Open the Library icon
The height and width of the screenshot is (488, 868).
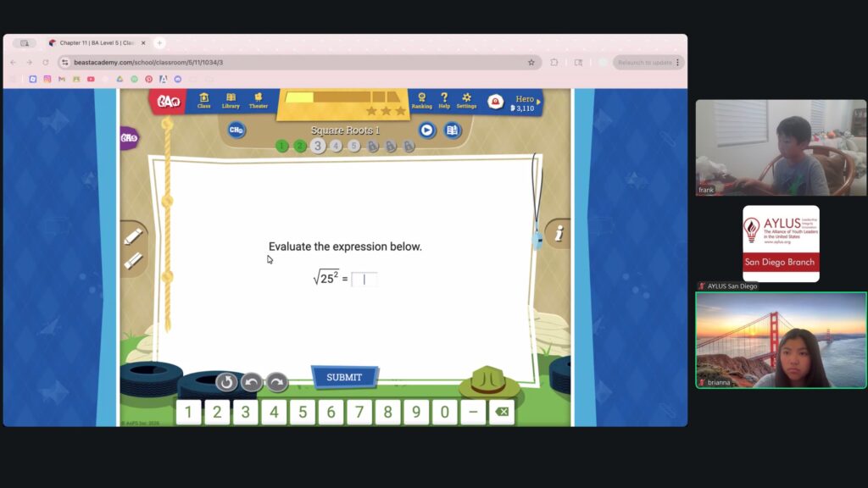(231, 101)
